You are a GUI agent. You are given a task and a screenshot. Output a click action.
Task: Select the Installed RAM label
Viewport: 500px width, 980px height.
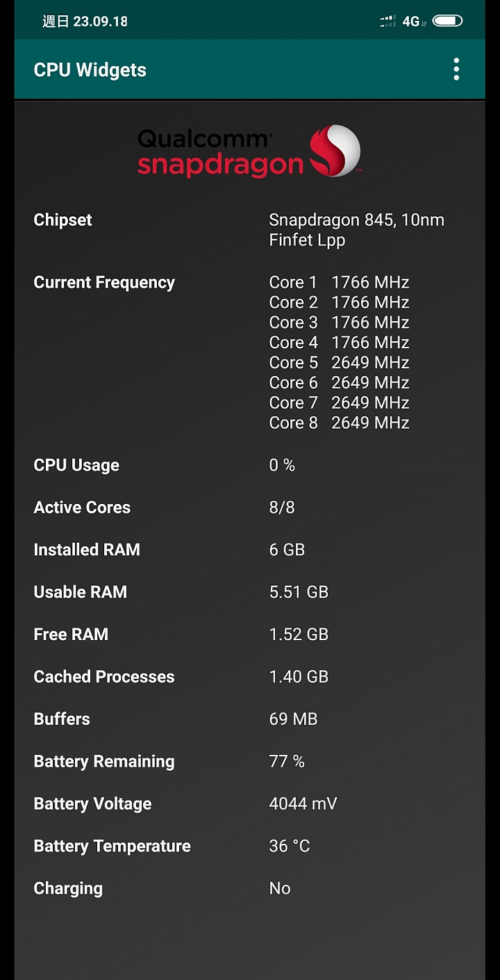[x=87, y=550]
